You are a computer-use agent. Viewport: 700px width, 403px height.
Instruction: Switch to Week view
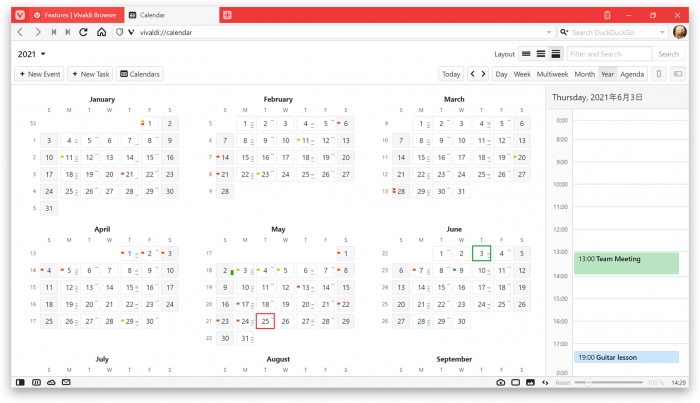click(522, 74)
